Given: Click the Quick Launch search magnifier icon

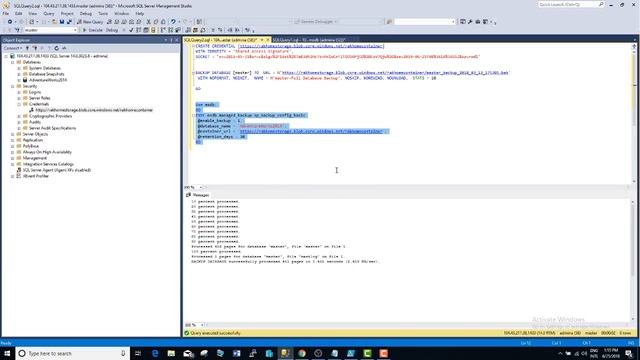Looking at the screenshot, I should [601, 4].
